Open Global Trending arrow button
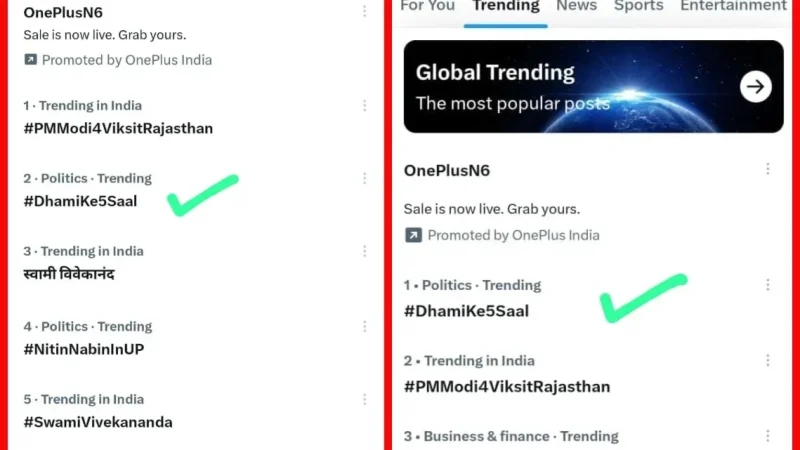Image resolution: width=800 pixels, height=450 pixels. click(x=756, y=87)
